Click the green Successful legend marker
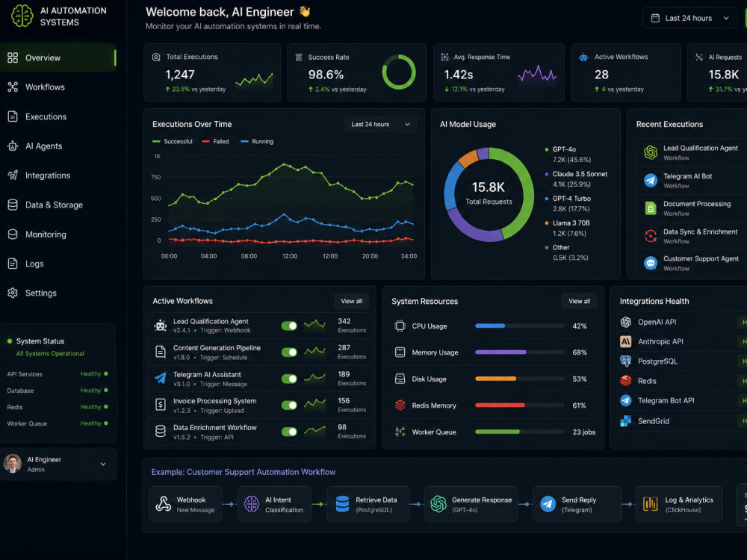The height and width of the screenshot is (560, 747). point(156,141)
